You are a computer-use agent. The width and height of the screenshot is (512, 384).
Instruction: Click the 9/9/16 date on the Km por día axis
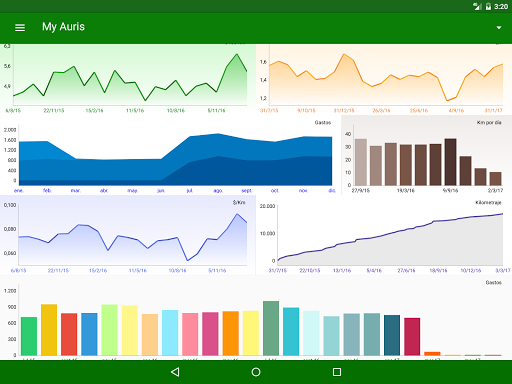tap(450, 191)
